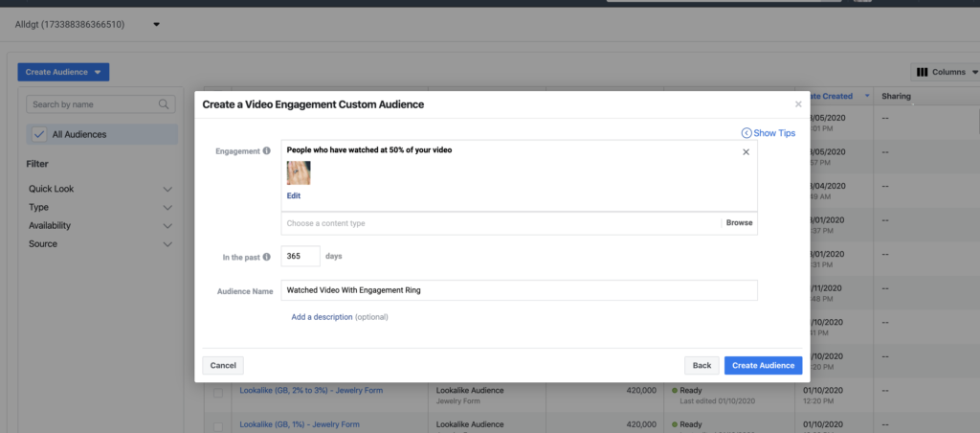
Task: Close the Create Video Engagement dialog
Action: pyautogui.click(x=798, y=104)
